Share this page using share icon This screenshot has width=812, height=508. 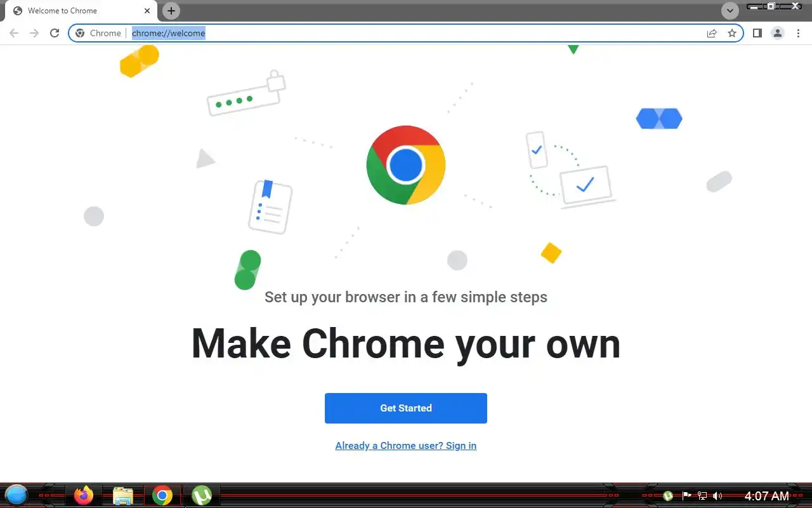pos(712,33)
